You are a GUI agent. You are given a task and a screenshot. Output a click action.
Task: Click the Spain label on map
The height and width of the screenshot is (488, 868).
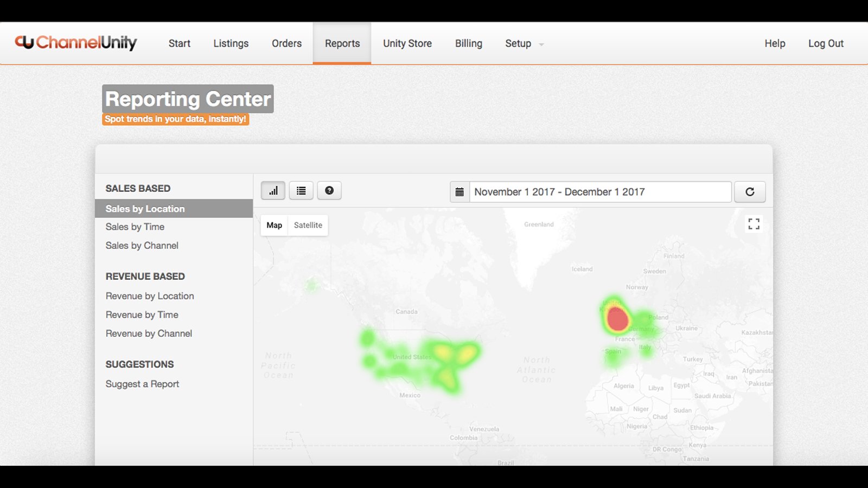(x=613, y=351)
